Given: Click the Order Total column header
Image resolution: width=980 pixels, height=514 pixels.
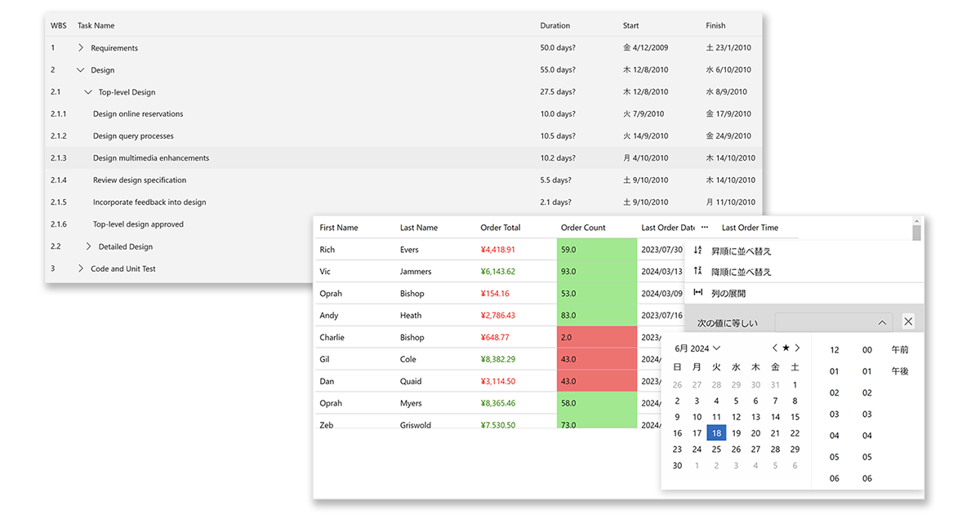Looking at the screenshot, I should pyautogui.click(x=501, y=228).
